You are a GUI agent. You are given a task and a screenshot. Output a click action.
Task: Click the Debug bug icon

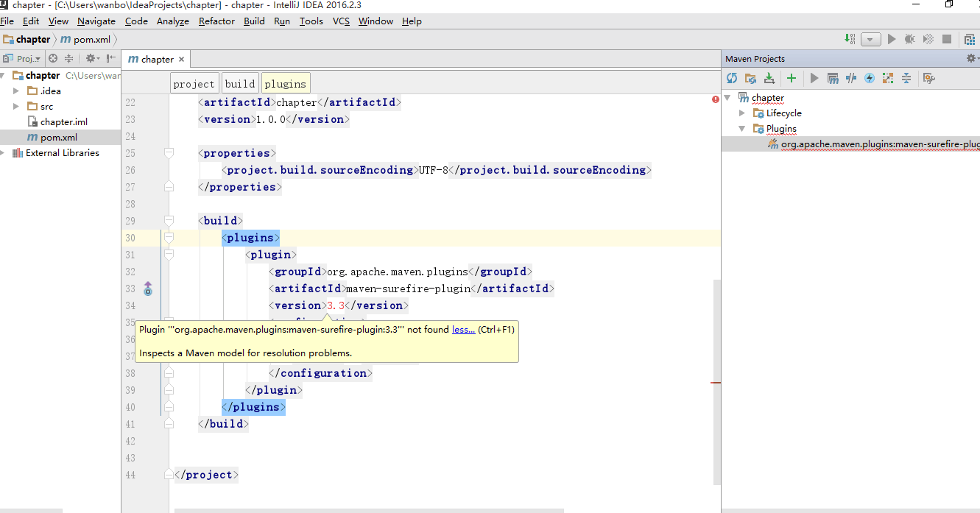click(910, 39)
